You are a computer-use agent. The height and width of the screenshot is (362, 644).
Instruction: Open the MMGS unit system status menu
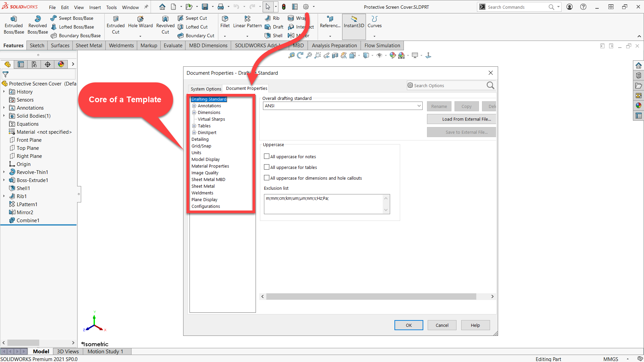(x=615, y=359)
